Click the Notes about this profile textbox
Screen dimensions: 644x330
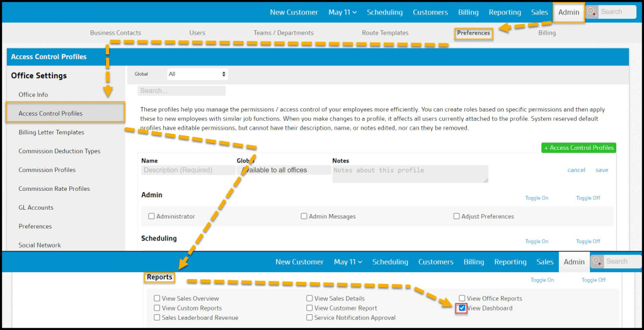click(x=410, y=174)
